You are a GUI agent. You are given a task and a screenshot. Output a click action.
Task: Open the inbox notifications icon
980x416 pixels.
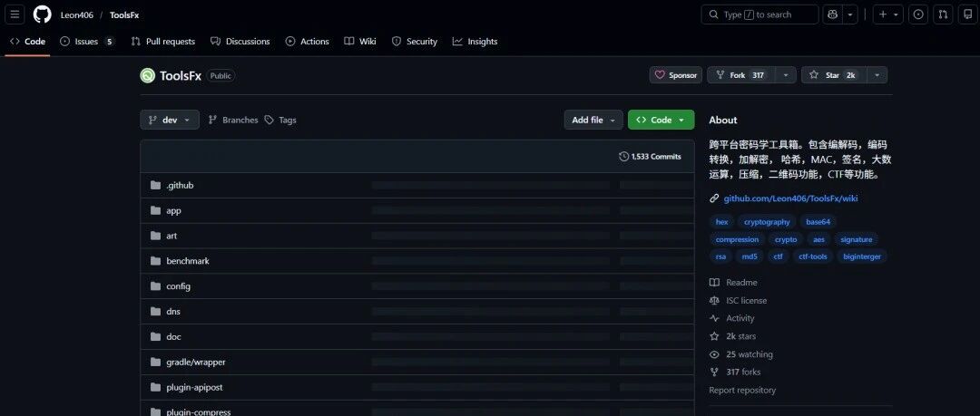968,15
